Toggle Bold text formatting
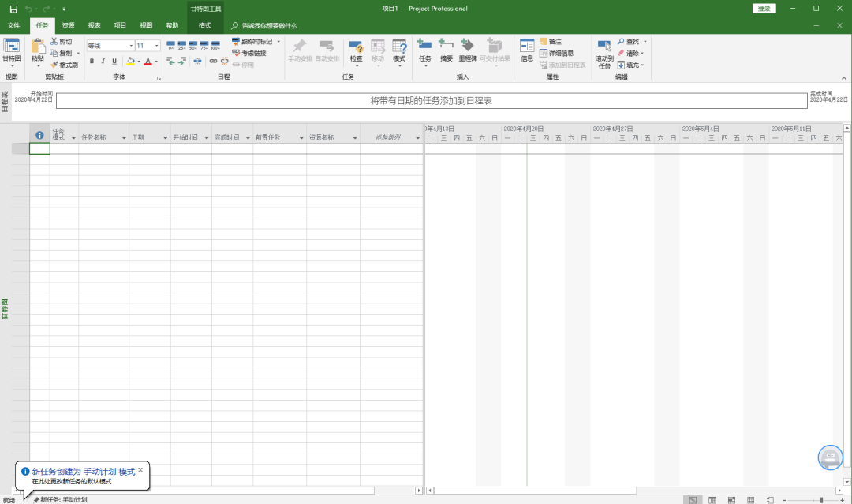Image resolution: width=852 pixels, height=504 pixels. coord(92,62)
